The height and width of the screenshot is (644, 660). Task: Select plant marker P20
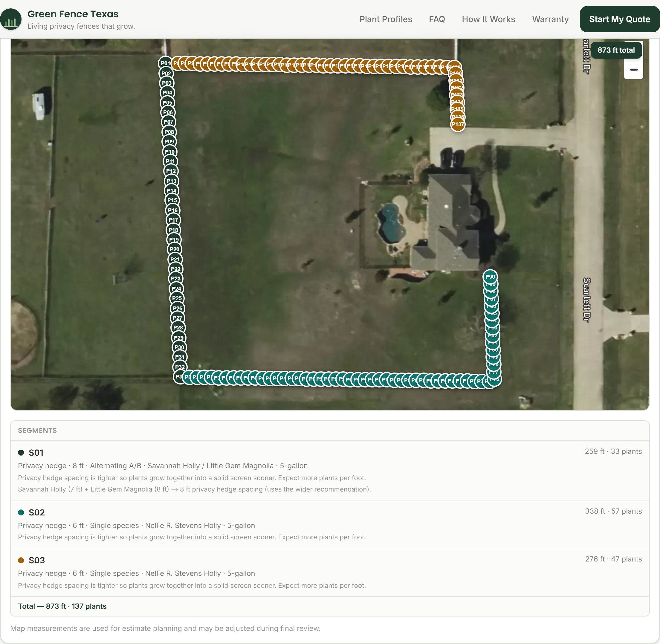click(175, 249)
